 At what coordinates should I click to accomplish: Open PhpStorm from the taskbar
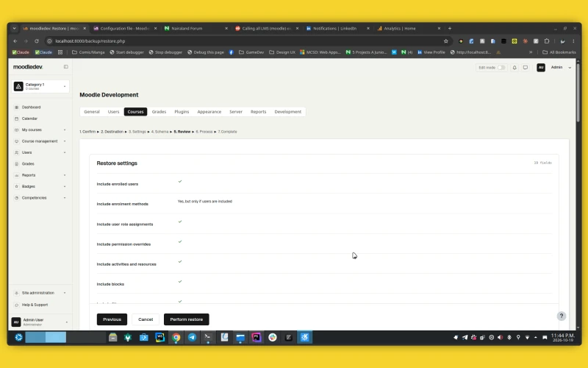click(256, 337)
